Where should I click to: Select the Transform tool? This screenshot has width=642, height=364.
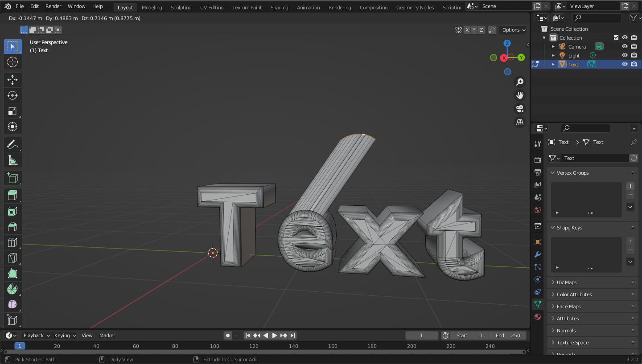[x=13, y=127]
